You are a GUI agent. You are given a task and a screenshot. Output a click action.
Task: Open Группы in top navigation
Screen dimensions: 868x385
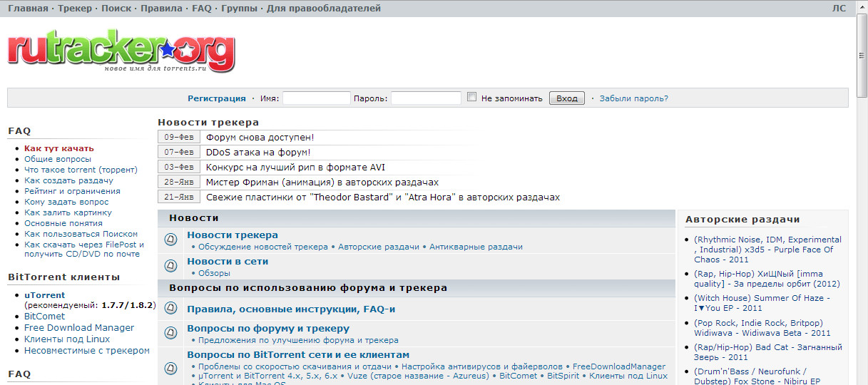pyautogui.click(x=240, y=9)
